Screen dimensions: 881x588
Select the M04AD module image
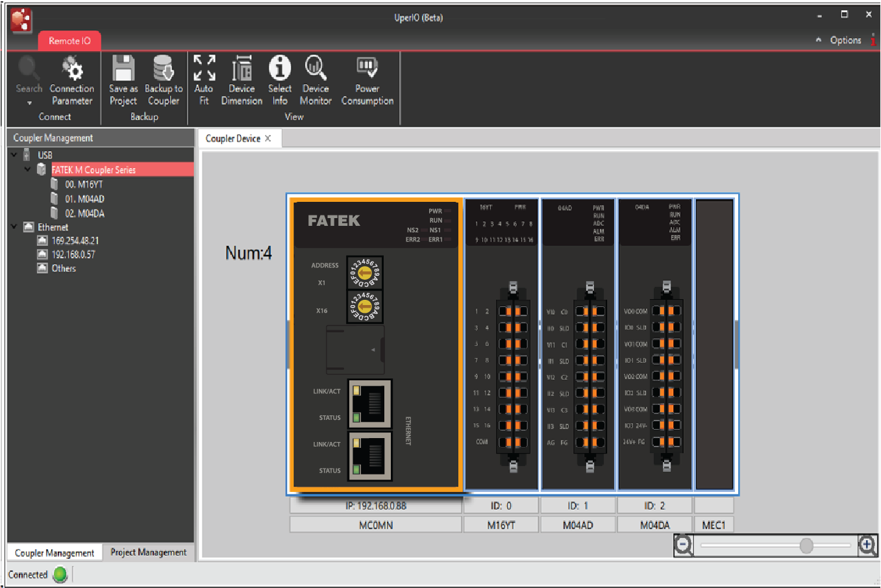578,344
